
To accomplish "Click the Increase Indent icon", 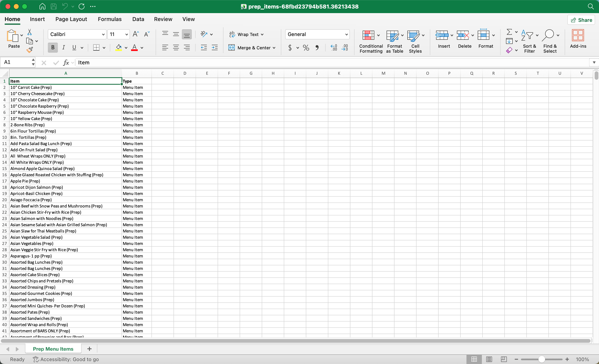I will point(215,48).
